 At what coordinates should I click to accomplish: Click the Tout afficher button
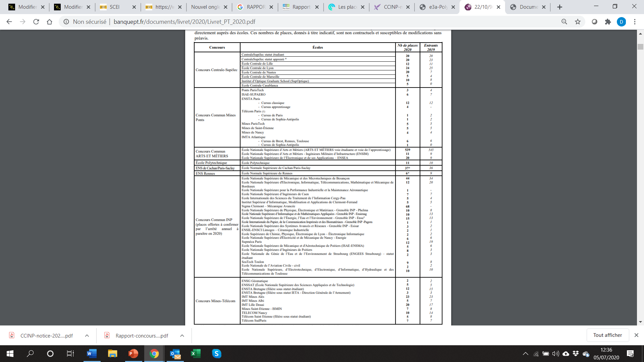[x=607, y=335]
